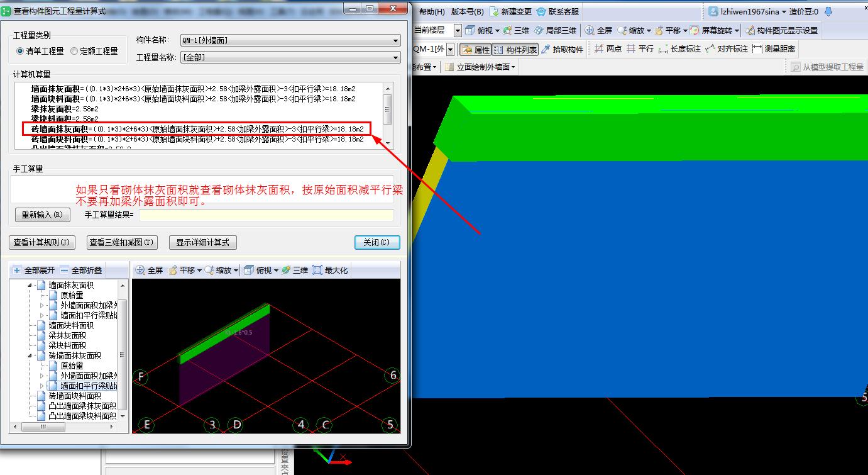This screenshot has height=475, width=868.
Task: Select the 平行 parallel axis tool
Action: point(640,49)
